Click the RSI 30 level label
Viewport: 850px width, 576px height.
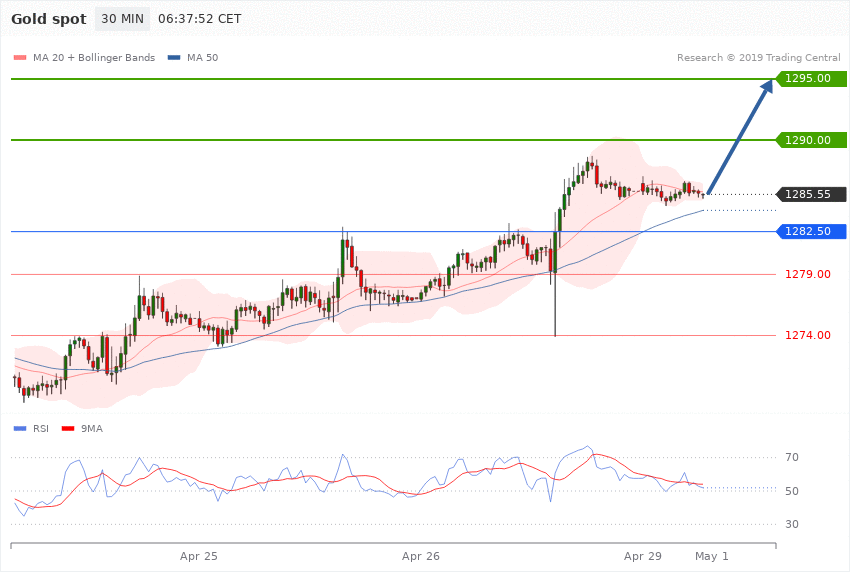pos(791,525)
